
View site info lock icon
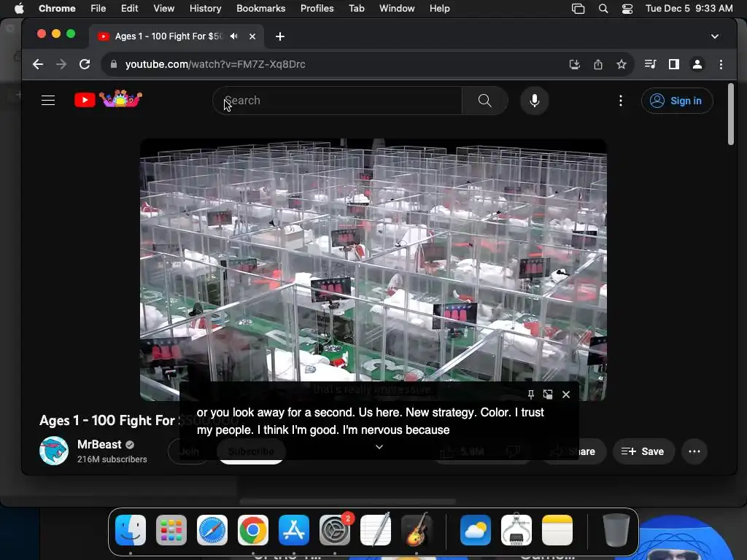point(113,64)
